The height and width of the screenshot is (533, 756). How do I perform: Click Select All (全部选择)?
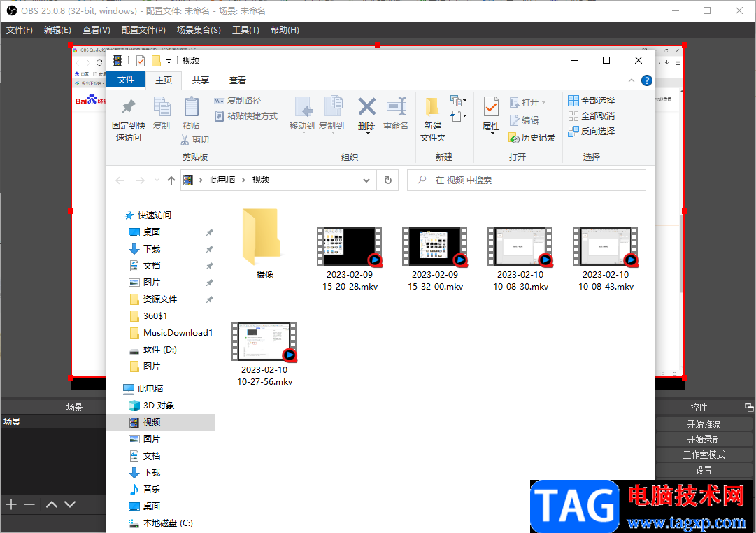pyautogui.click(x=591, y=100)
